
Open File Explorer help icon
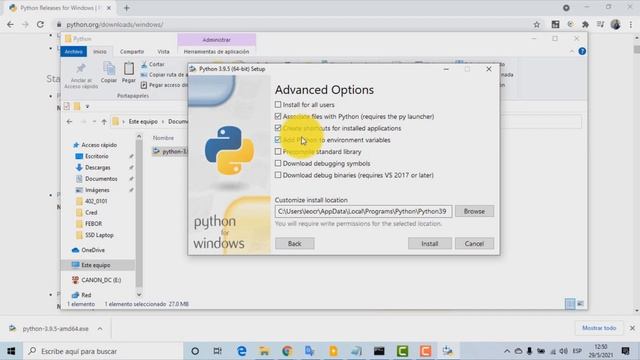[x=582, y=51]
